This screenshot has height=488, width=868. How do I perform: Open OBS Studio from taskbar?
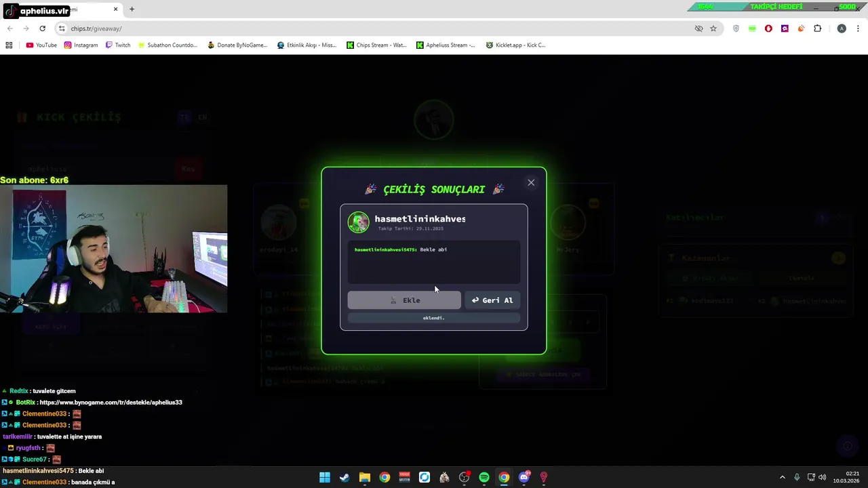pyautogui.click(x=465, y=477)
